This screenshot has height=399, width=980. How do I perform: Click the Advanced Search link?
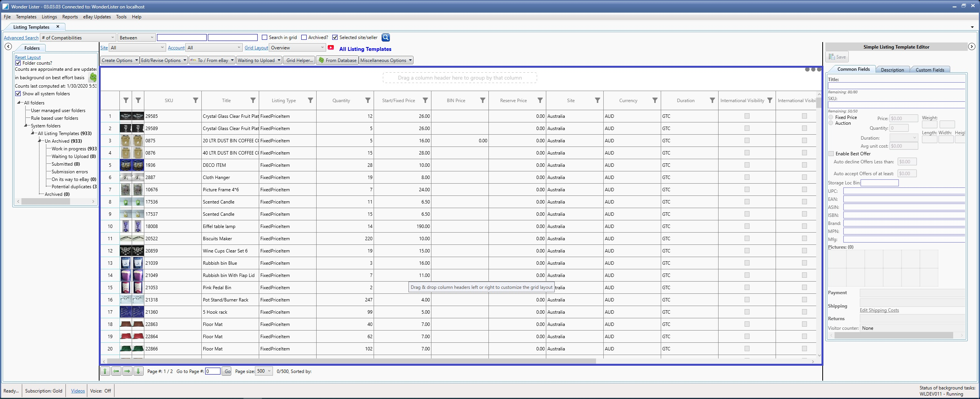21,38
